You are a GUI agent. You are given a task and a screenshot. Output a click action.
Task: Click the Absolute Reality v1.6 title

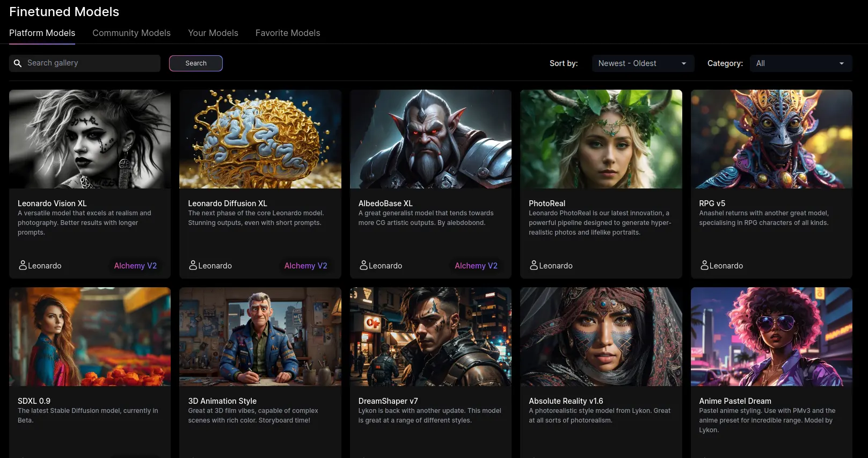(x=566, y=401)
